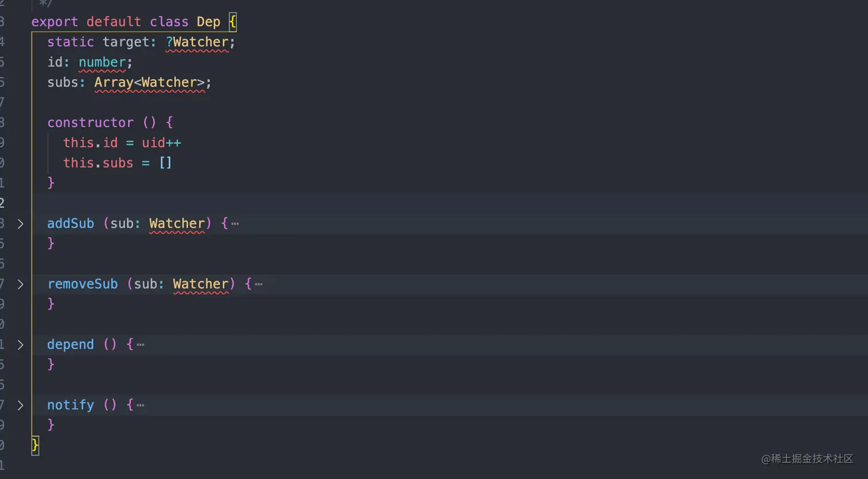Click the depend method name
Screen dimensions: 868x479
coord(70,345)
